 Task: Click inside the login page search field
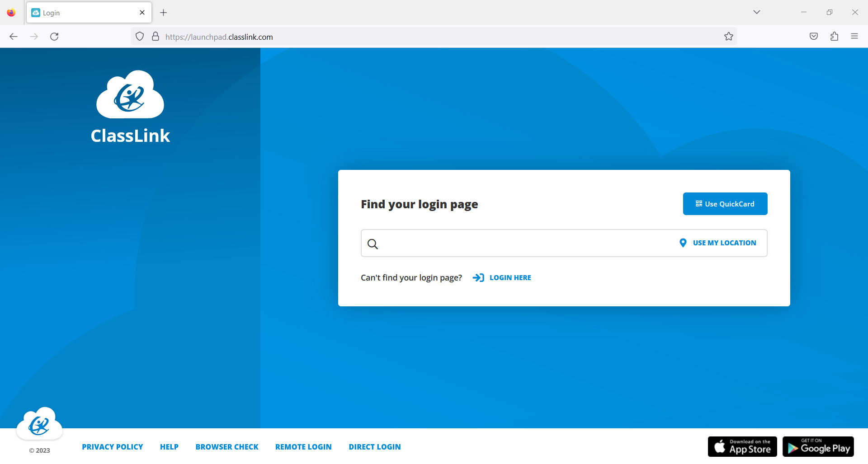click(497, 244)
